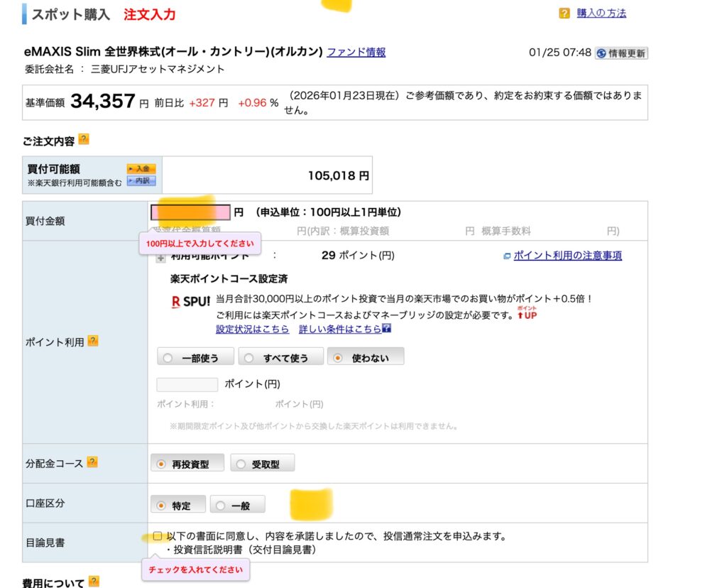Viewport: 727px width, 588px height.
Task: Open the 購入の方法 link
Action: pyautogui.click(x=601, y=13)
